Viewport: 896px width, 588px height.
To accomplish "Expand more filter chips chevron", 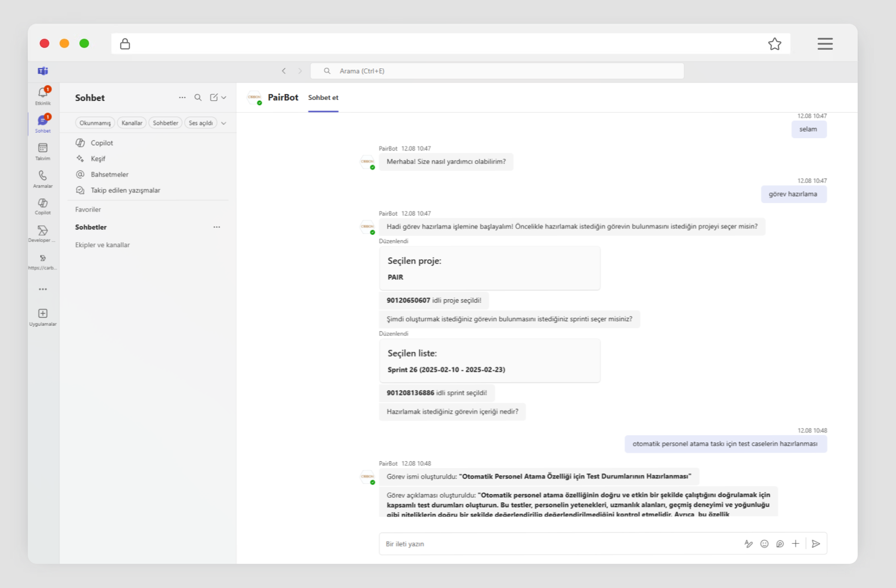I will coord(224,123).
